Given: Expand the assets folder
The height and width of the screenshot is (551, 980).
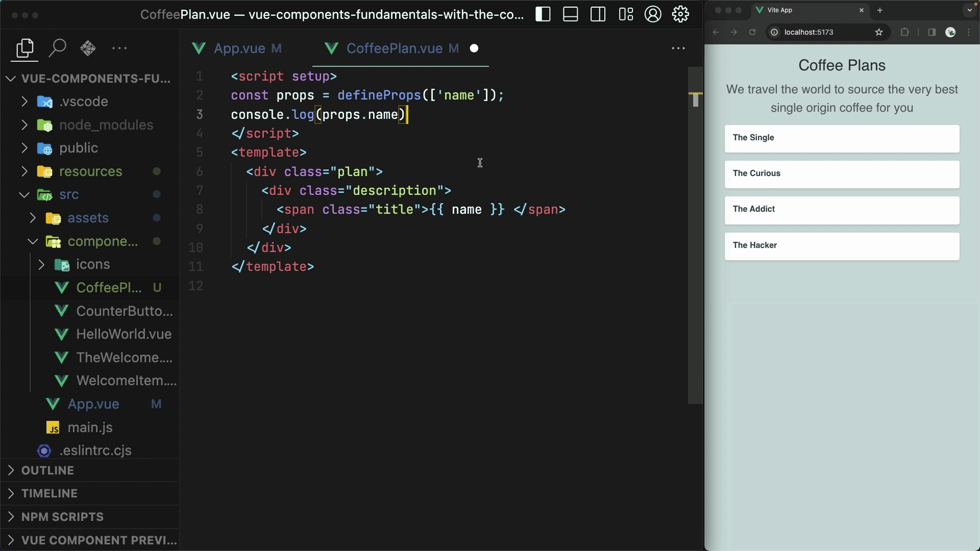Looking at the screenshot, I should pyautogui.click(x=90, y=218).
